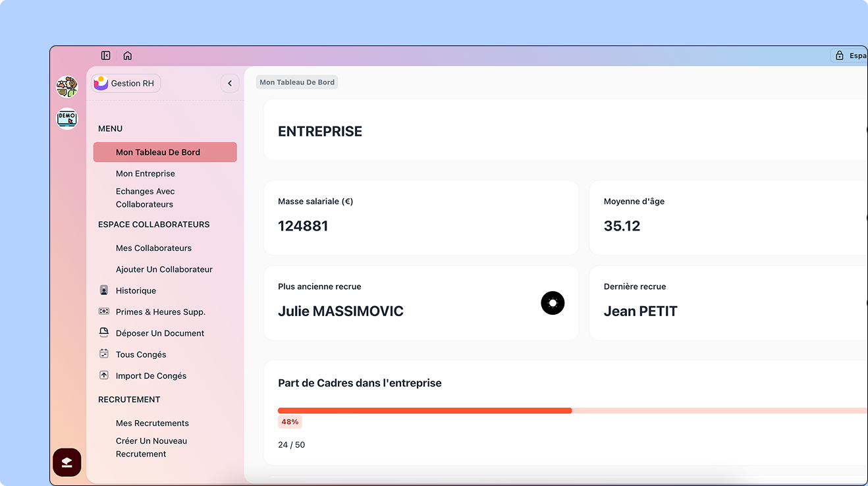This screenshot has width=868, height=486.
Task: Open Mes Recrutements
Action: [x=152, y=423]
